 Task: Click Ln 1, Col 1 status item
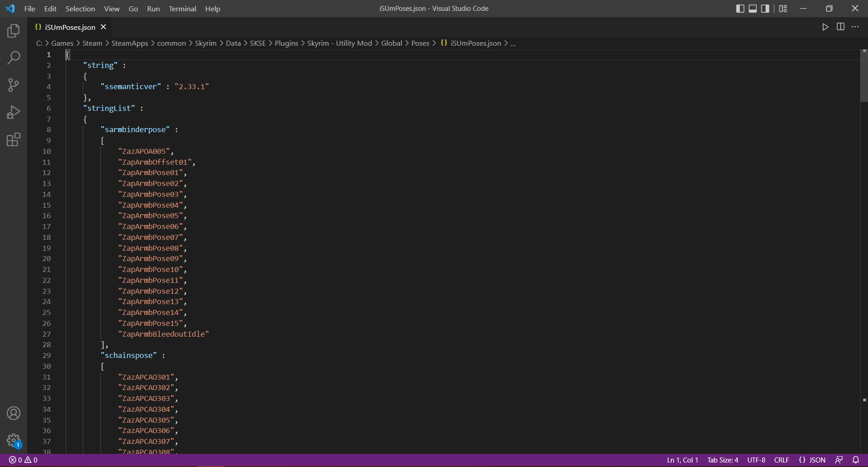pos(683,460)
